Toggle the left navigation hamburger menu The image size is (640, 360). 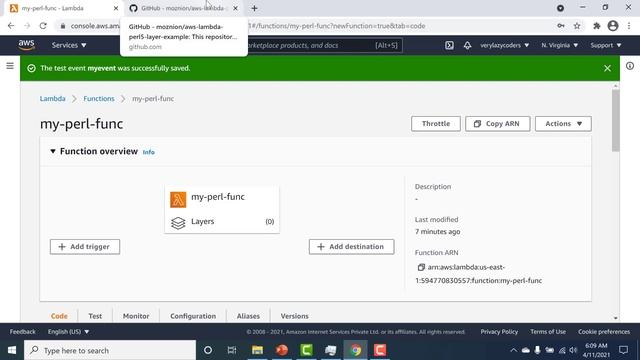[10, 66]
